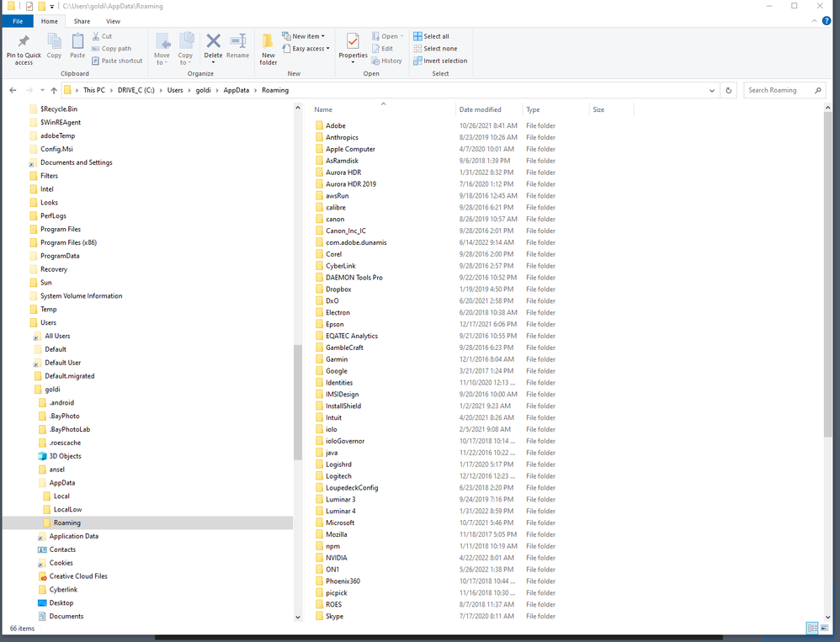Sort by the Type column header
Viewport: 840px width, 642px height.
[556, 109]
